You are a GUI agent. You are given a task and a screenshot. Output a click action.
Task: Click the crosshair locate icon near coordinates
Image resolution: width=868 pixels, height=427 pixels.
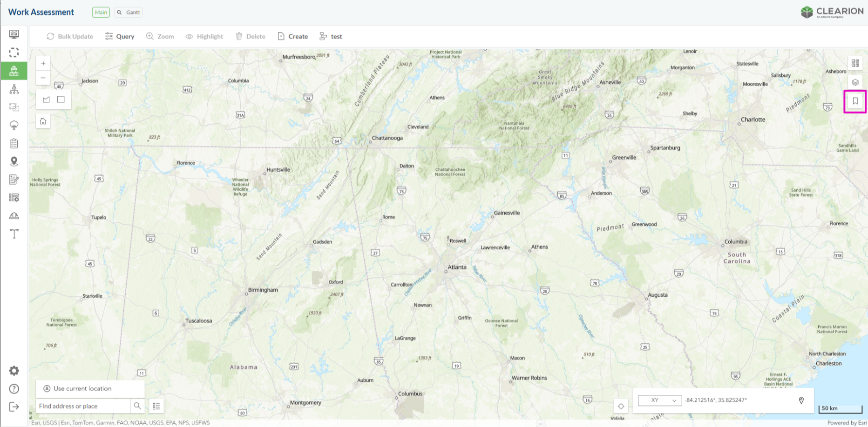pyautogui.click(x=621, y=406)
